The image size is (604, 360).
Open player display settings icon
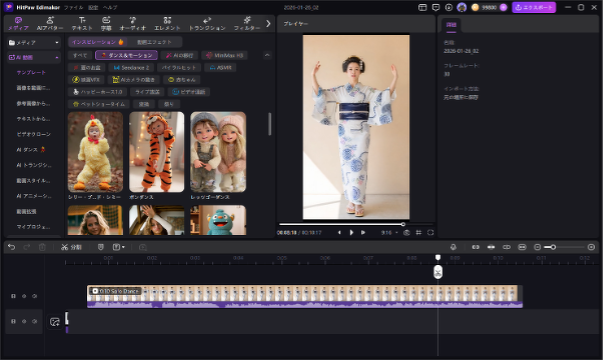(x=418, y=233)
